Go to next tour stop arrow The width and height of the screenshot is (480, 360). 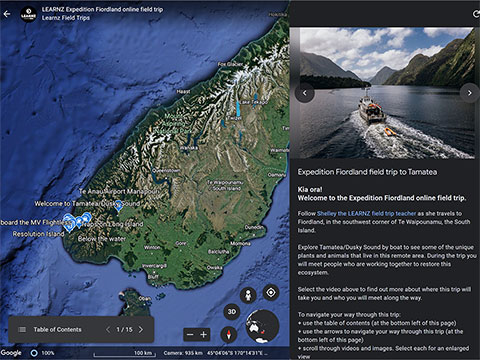[141, 329]
